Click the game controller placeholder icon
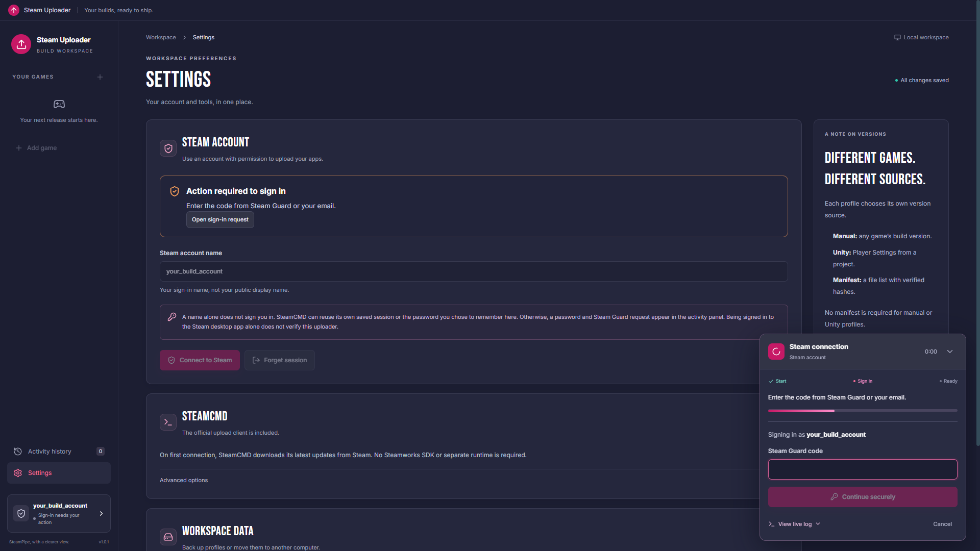Viewport: 980px width, 551px height. 59,104
